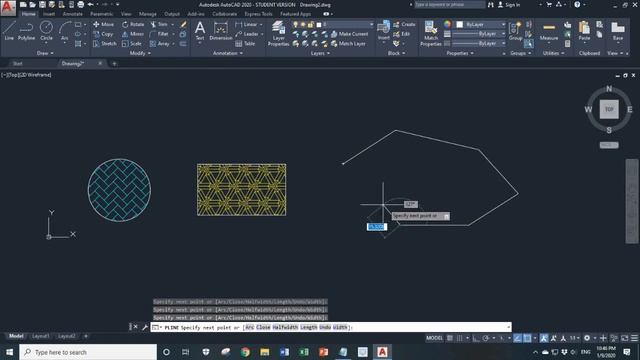Click the Match Properties tool
This screenshot has width=640, height=360.
pos(431,33)
